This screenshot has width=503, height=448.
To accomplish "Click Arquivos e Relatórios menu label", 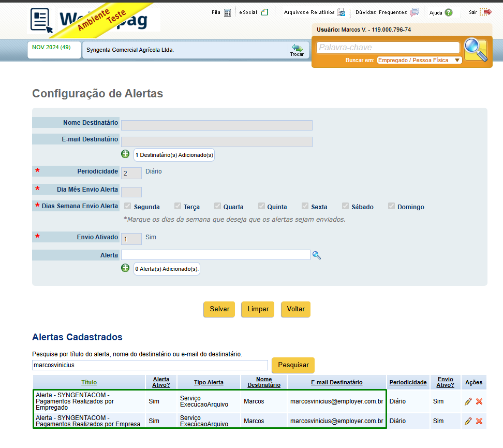I will [x=309, y=12].
